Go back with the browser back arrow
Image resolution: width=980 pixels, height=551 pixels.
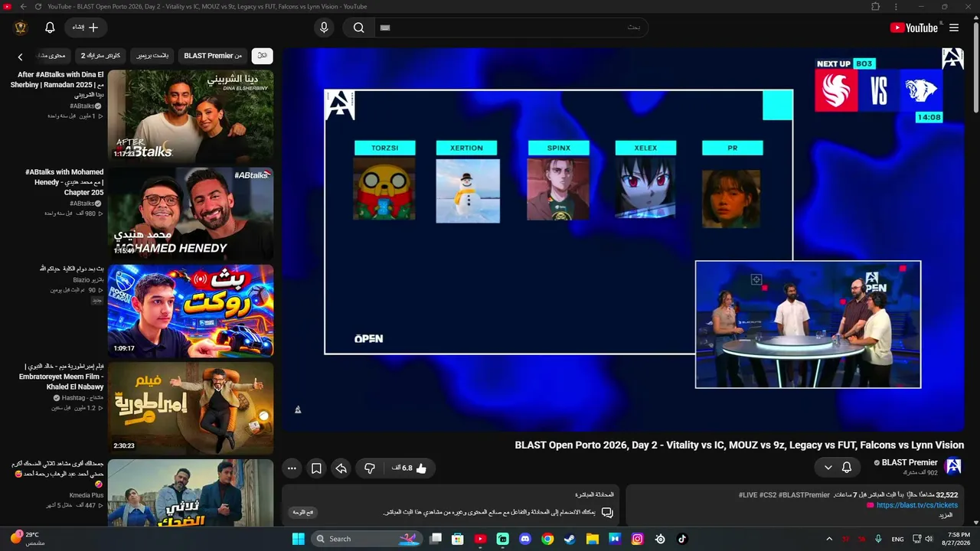click(x=23, y=7)
